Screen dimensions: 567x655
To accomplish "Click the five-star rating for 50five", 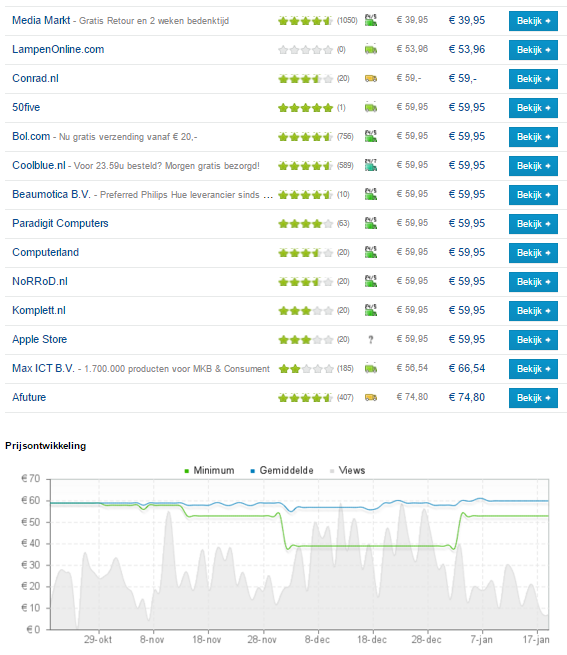I will click(x=305, y=108).
